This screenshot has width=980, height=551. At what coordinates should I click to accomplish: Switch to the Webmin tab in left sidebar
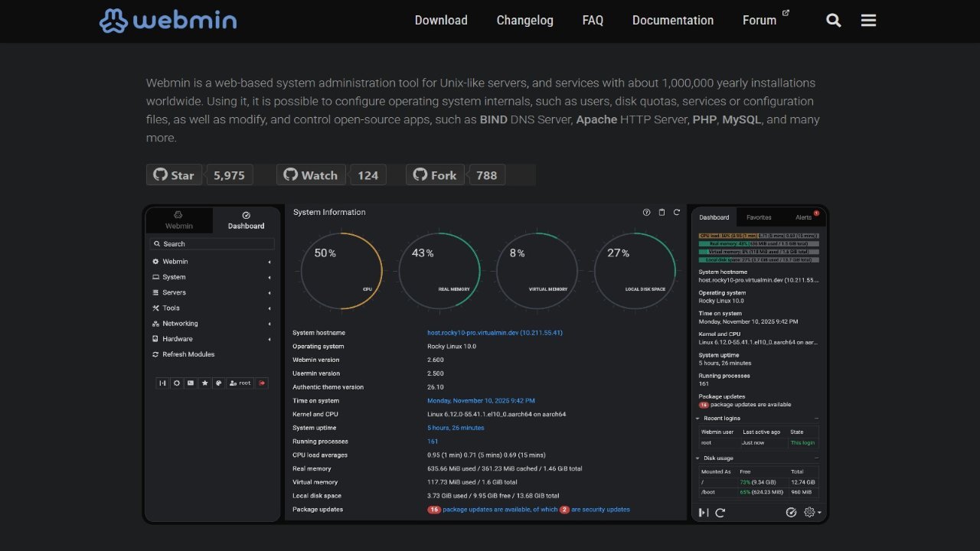[179, 220]
